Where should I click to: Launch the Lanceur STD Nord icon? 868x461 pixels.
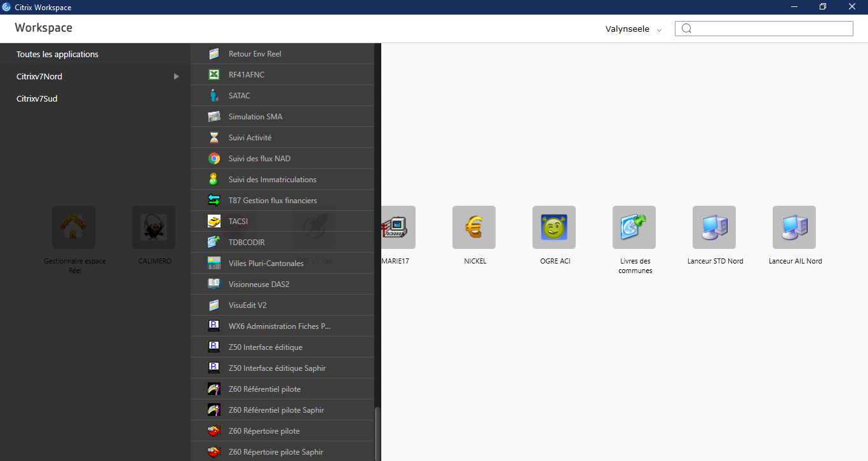tap(714, 227)
